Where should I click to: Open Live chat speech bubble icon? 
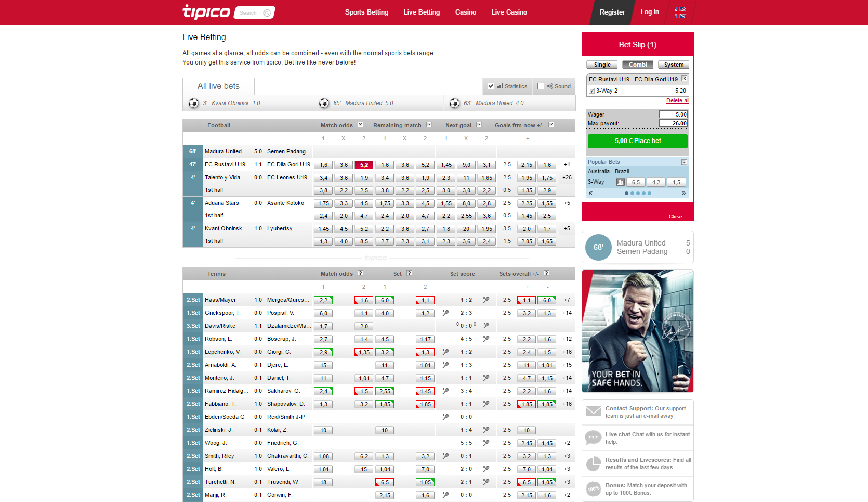(593, 437)
